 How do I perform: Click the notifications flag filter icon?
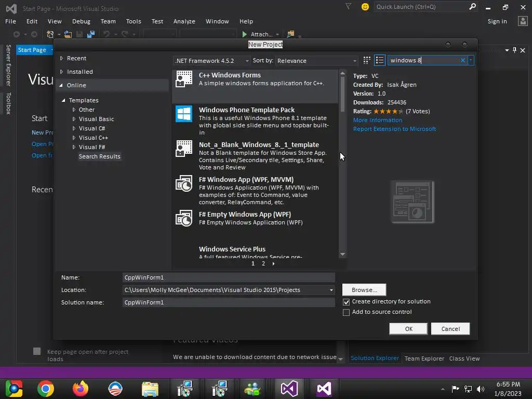(x=349, y=6)
